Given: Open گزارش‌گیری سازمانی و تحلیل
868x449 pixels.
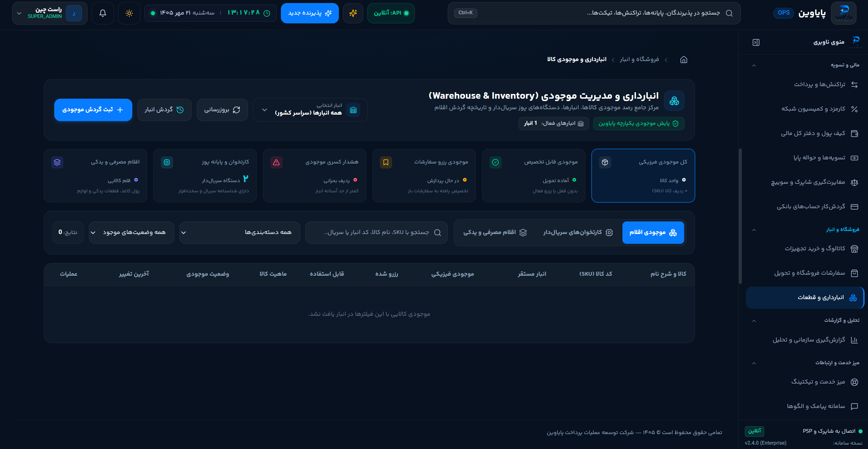Looking at the screenshot, I should 805,340.
